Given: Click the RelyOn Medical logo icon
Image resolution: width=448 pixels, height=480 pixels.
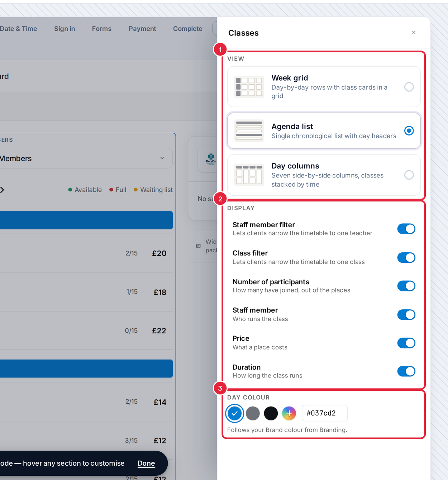Looking at the screenshot, I should pyautogui.click(x=211, y=159).
